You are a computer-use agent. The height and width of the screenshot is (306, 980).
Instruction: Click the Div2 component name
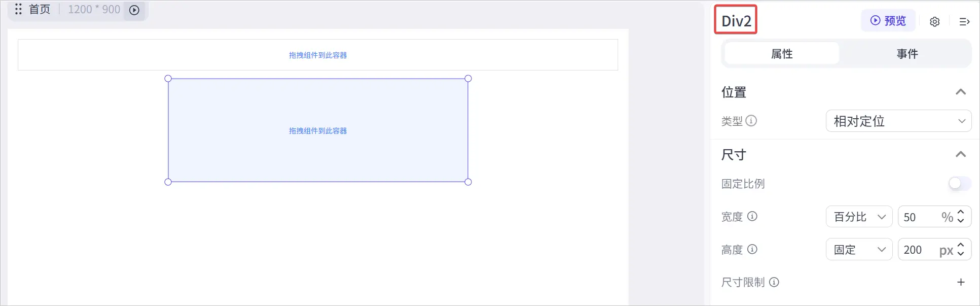pos(736,21)
